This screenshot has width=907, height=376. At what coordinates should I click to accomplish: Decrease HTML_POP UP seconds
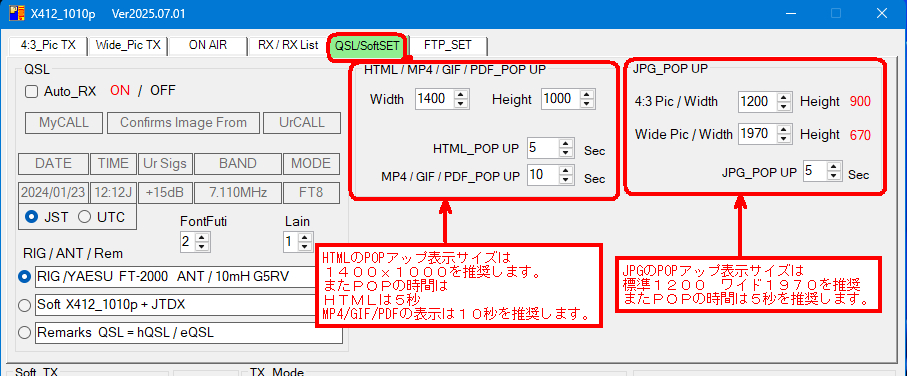[x=566, y=153]
